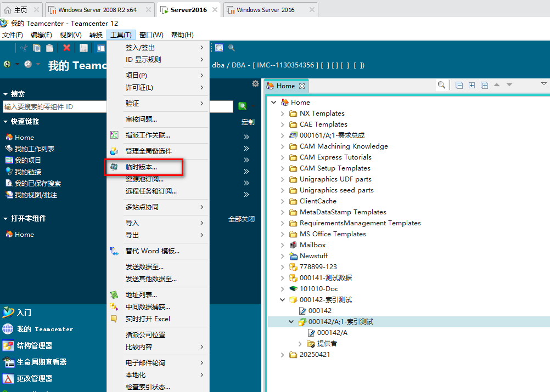Select 中间数据捕获... menu item

coord(158,307)
